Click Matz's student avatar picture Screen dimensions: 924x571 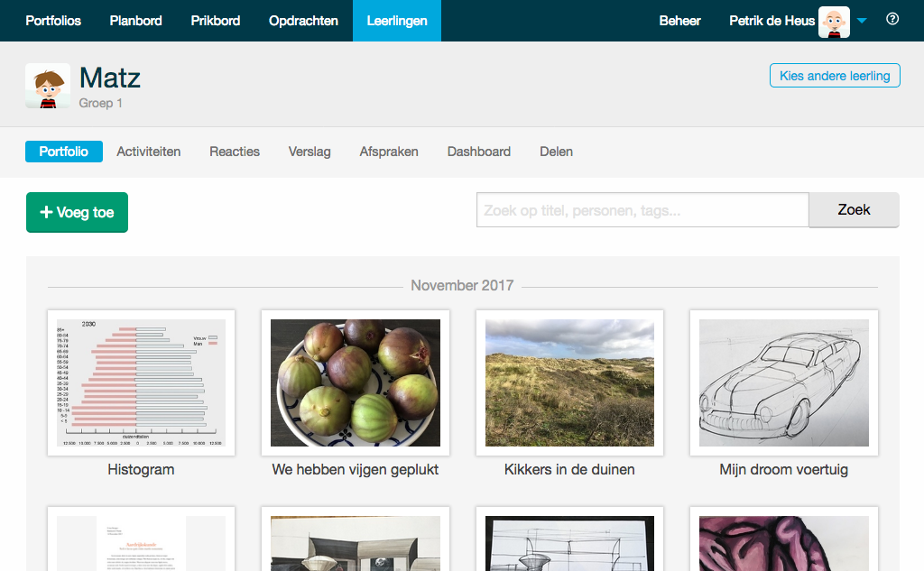point(48,86)
